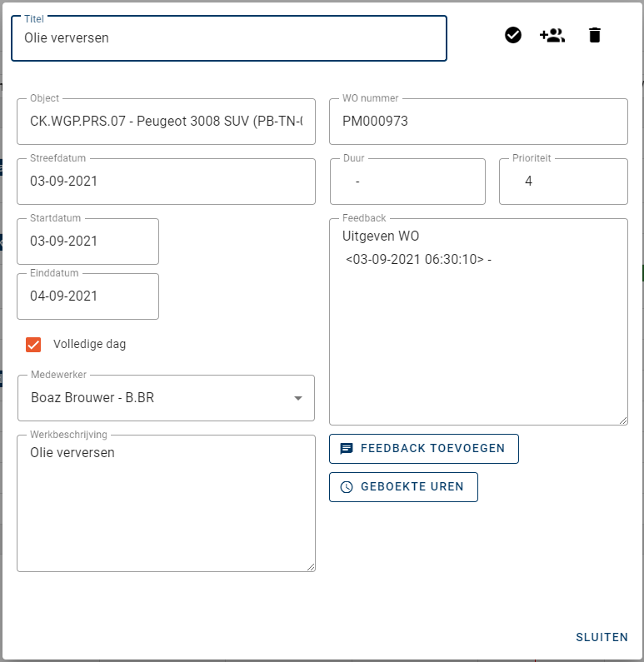
Task: Click the Titel input field
Action: click(228, 38)
